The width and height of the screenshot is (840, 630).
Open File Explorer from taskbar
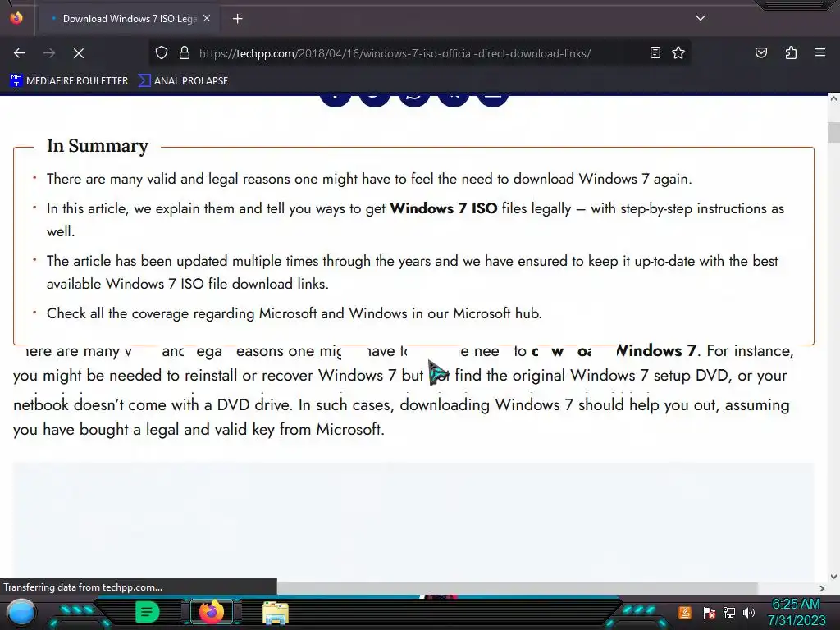[276, 613]
